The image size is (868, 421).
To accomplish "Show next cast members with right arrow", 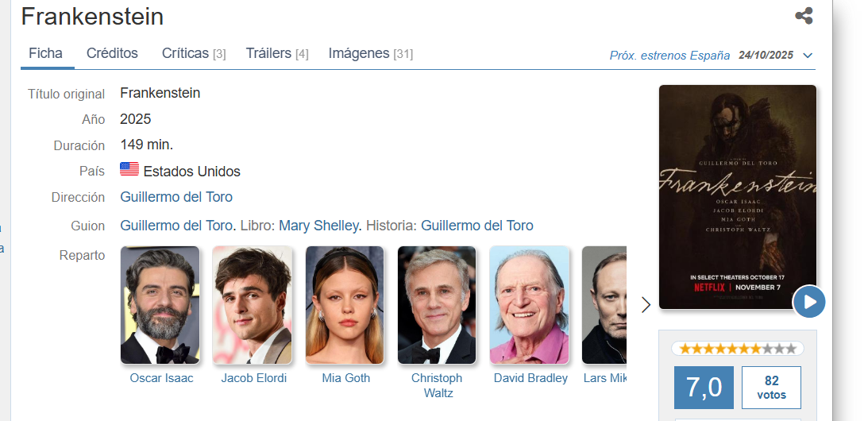I will (x=646, y=305).
